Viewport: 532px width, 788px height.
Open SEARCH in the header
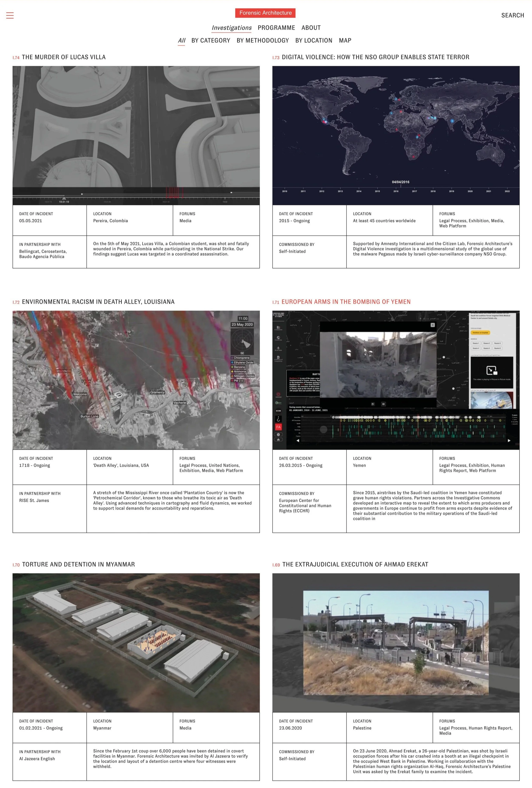[x=512, y=15]
